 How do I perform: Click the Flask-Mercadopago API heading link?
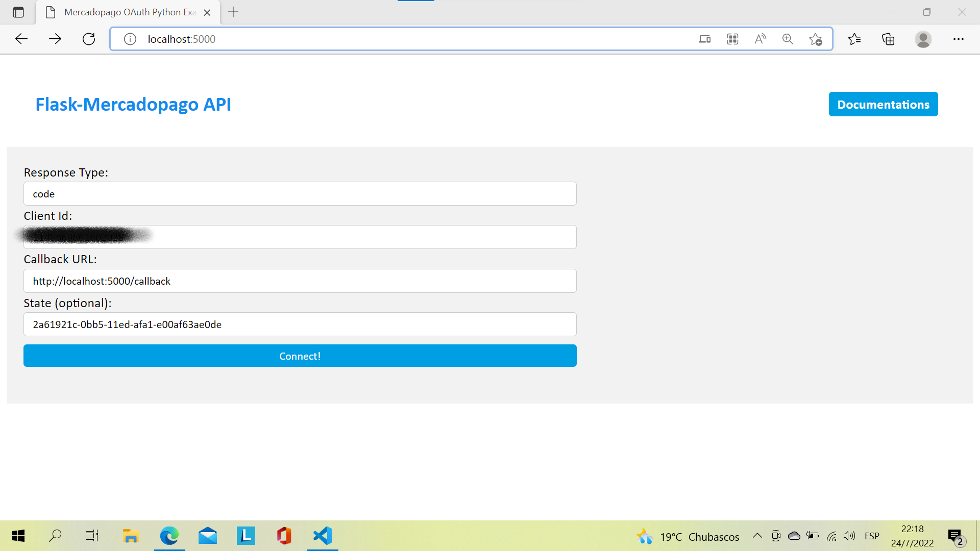tap(133, 104)
